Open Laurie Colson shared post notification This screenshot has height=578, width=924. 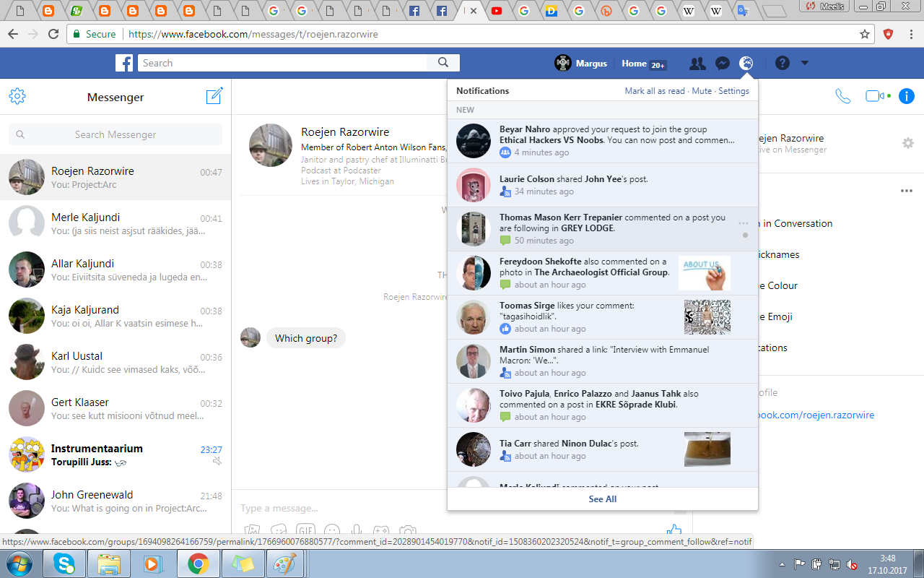click(x=603, y=185)
